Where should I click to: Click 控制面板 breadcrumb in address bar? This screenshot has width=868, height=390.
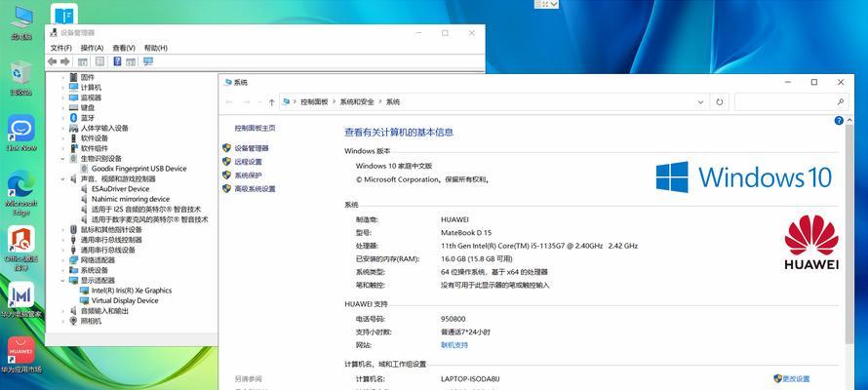point(314,102)
